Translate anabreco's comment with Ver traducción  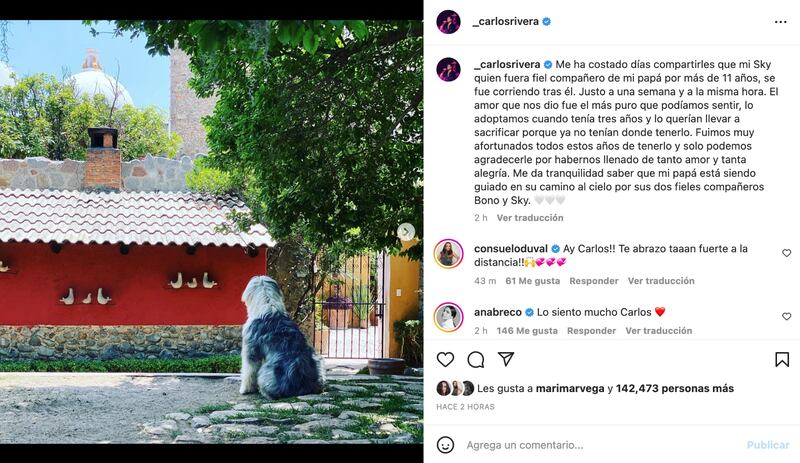click(x=659, y=331)
